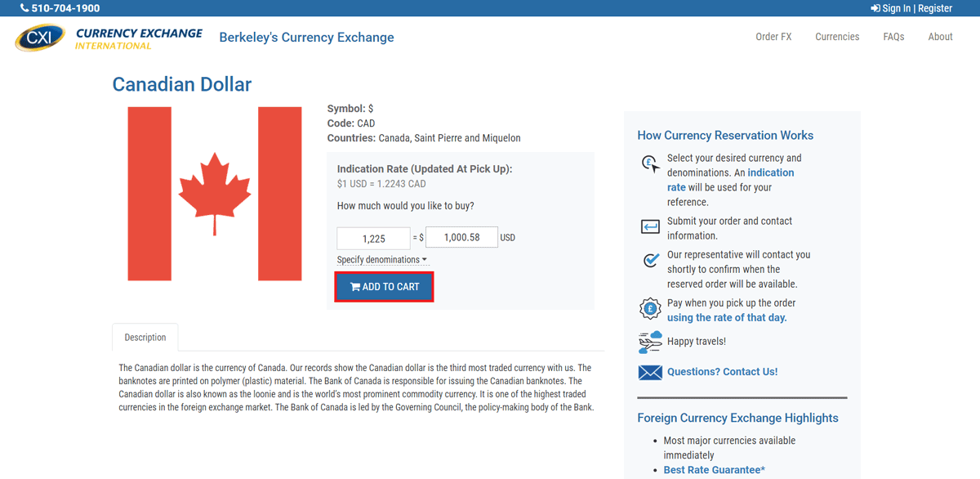Click the envelope Contact Us icon
The width and height of the screenshot is (980, 479).
click(650, 372)
